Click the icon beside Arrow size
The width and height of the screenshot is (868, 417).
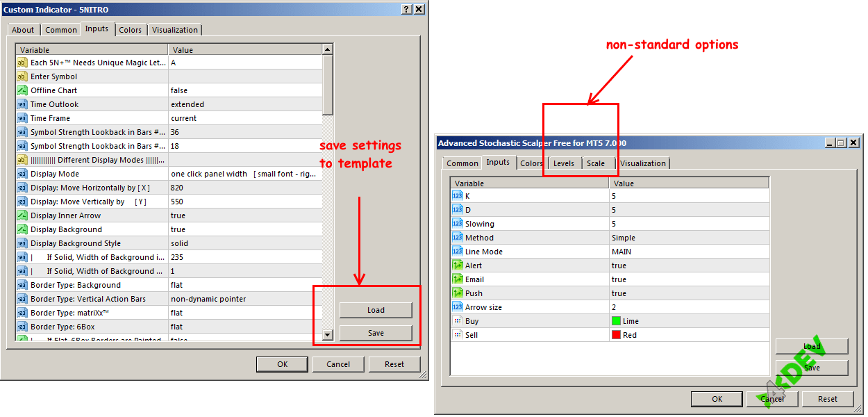(x=457, y=307)
